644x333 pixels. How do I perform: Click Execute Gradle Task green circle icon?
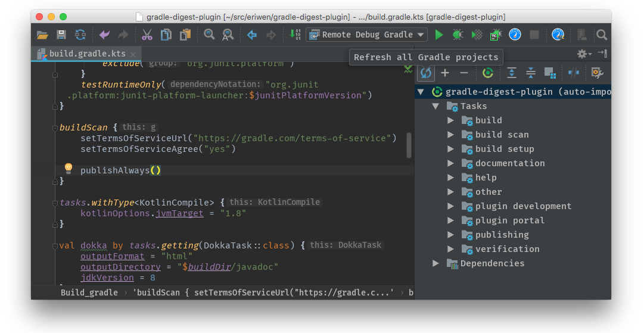(x=487, y=73)
